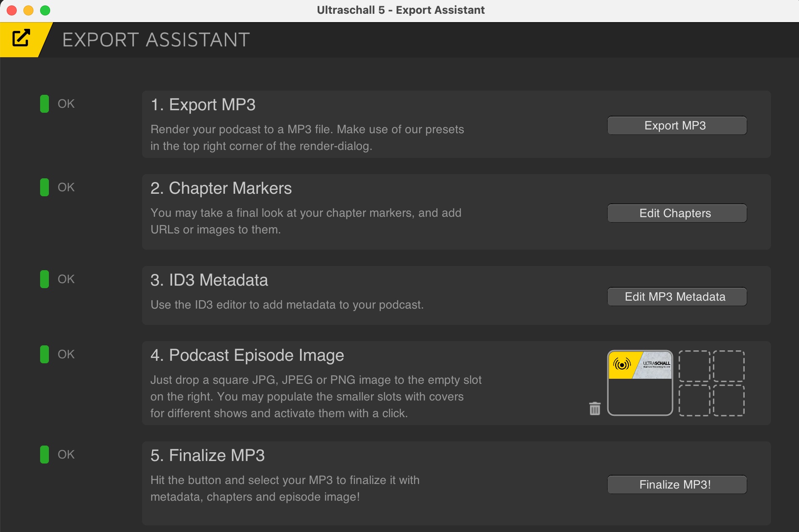Maximize the window with the green button

pos(45,10)
